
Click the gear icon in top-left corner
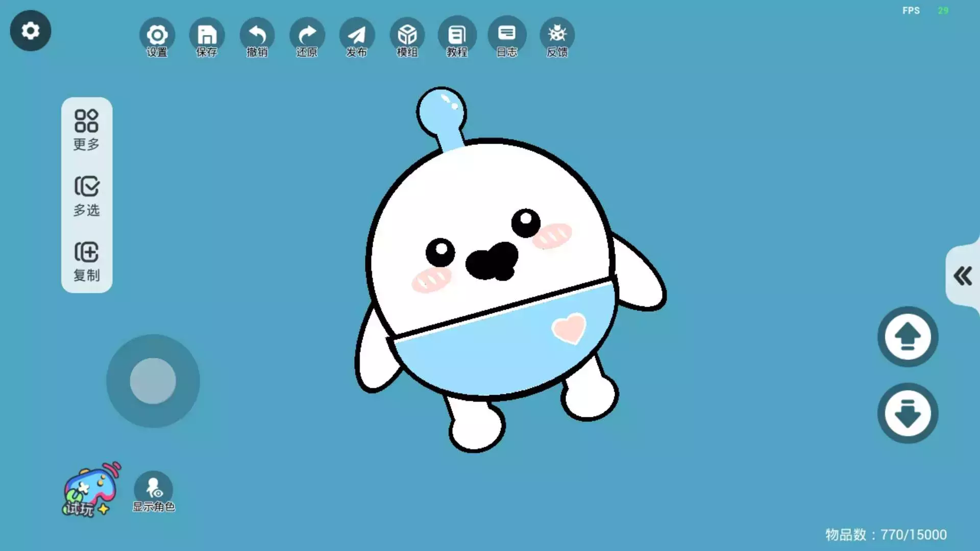[x=31, y=31]
